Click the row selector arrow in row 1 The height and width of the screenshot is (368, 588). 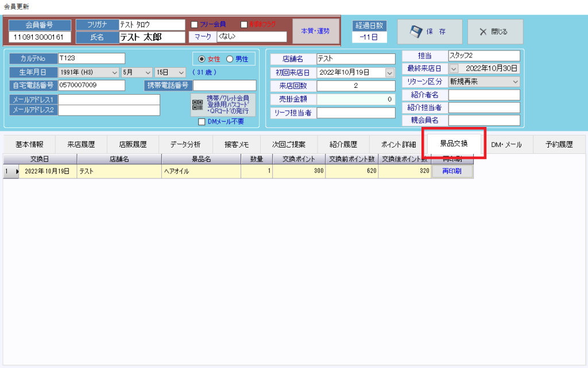pos(17,171)
